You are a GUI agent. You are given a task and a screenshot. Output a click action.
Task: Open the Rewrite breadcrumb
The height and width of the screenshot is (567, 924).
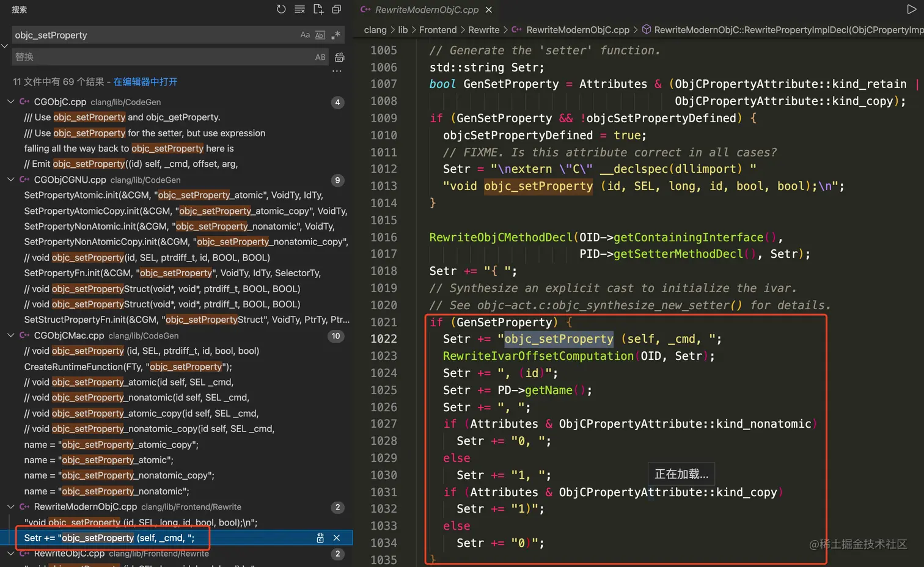[x=483, y=29]
